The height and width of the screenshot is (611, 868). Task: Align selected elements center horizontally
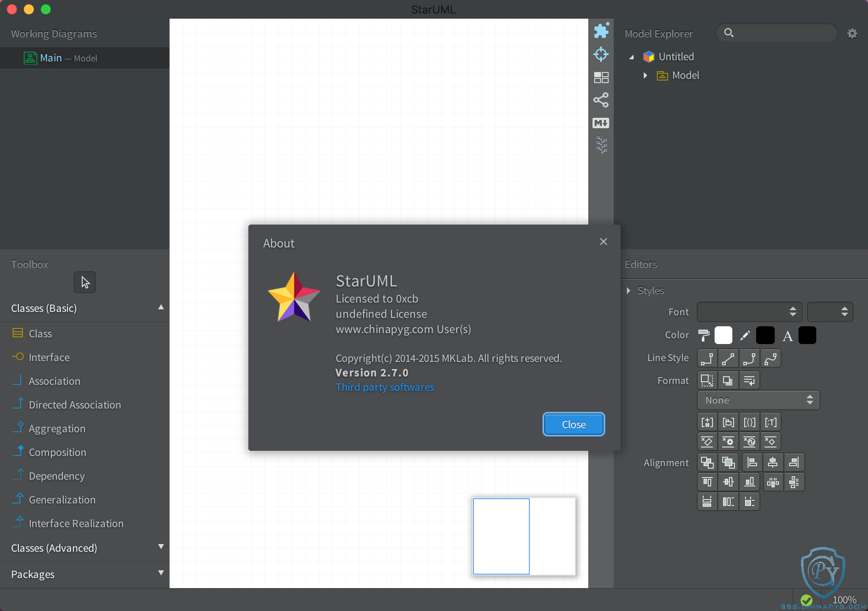pos(773,462)
